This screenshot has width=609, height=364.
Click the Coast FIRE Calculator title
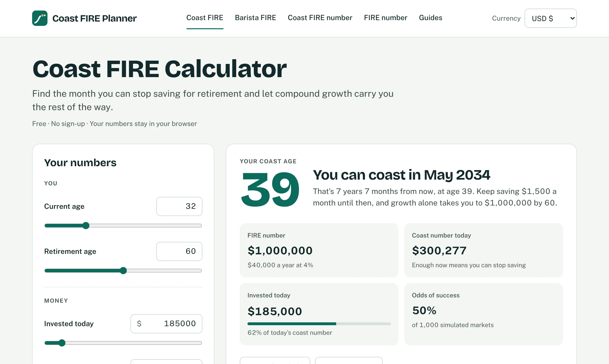(160, 69)
